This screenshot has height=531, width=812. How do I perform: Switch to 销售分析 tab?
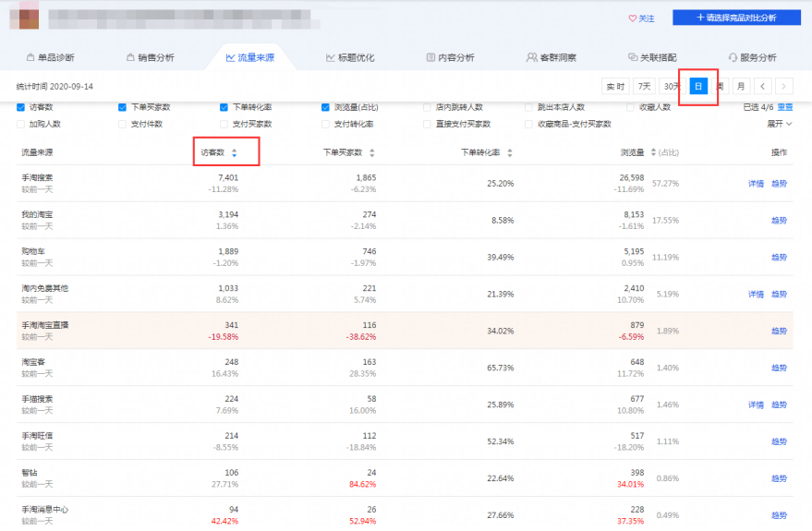click(151, 57)
